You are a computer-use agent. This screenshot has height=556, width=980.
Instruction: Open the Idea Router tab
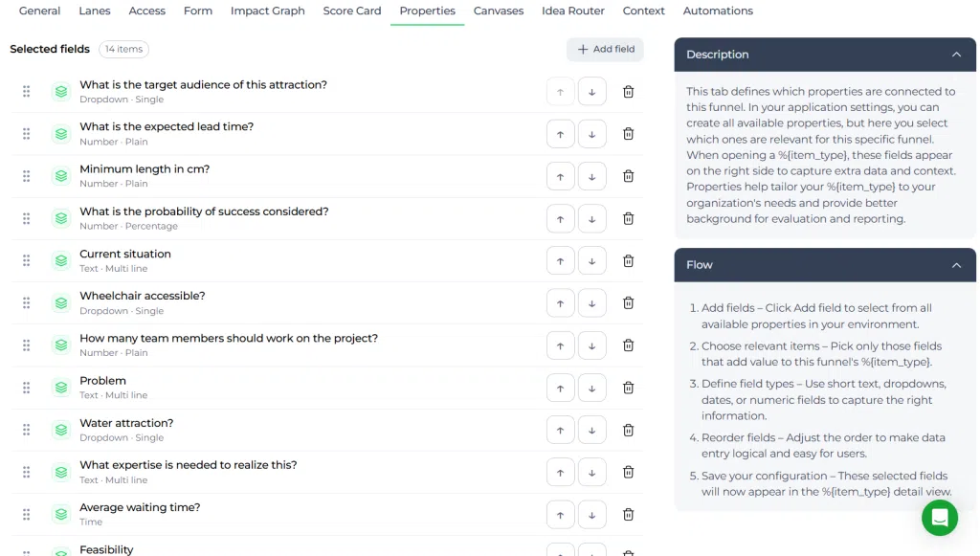click(x=572, y=11)
